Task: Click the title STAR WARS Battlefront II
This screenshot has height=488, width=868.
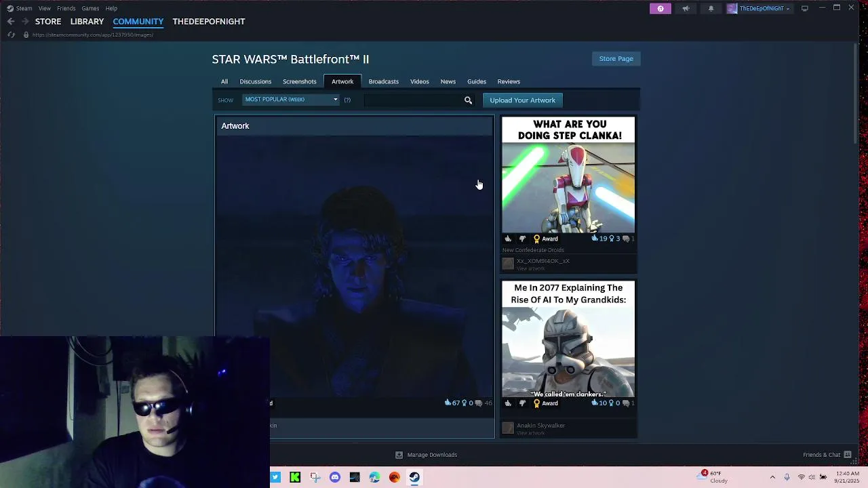Action: pos(290,59)
